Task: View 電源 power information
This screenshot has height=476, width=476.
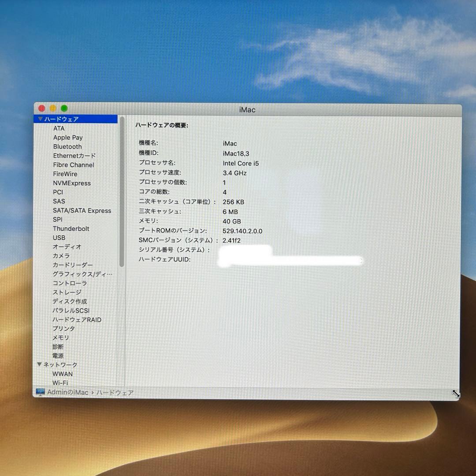Action: [58, 356]
